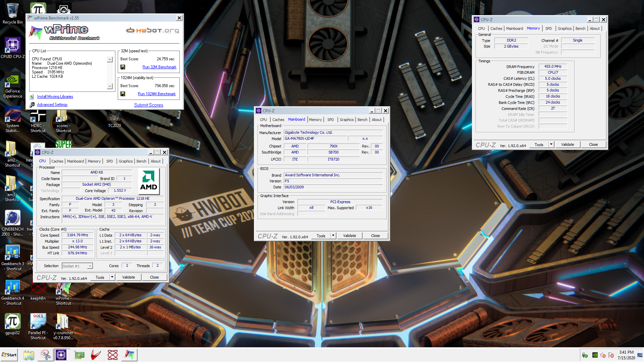Screen dimensions: 644x362
Task: Click Install Missing Libraries link
Action: (x=55, y=97)
